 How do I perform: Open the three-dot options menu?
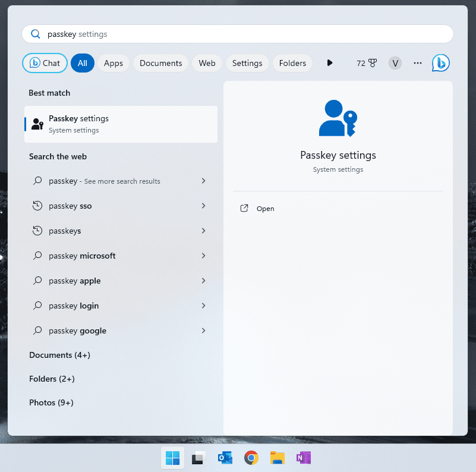(417, 62)
